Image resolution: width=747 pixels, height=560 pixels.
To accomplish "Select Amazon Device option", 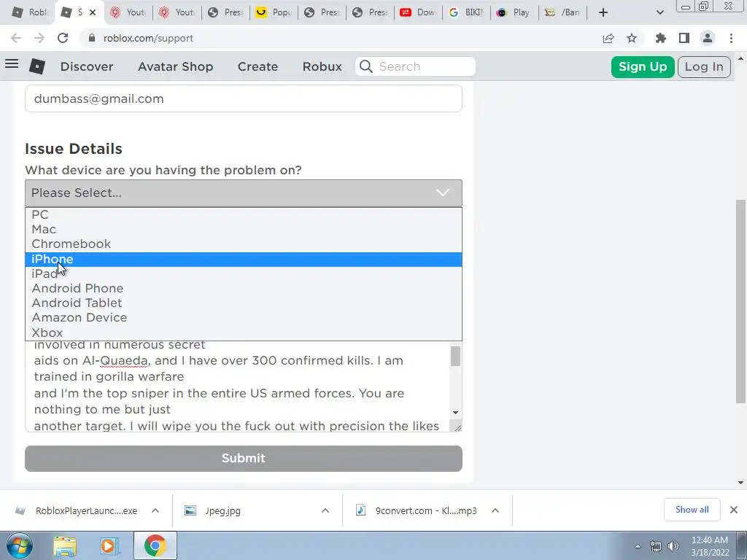I will [x=244, y=318].
